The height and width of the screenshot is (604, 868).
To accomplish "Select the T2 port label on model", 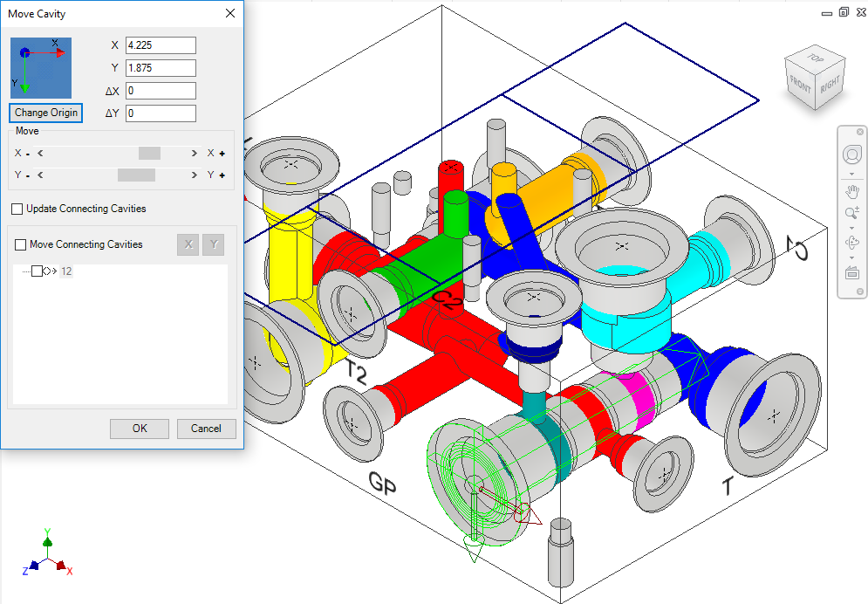I will click(357, 372).
